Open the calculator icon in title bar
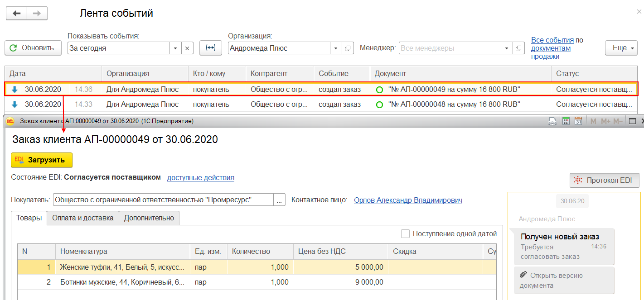 pos(566,121)
